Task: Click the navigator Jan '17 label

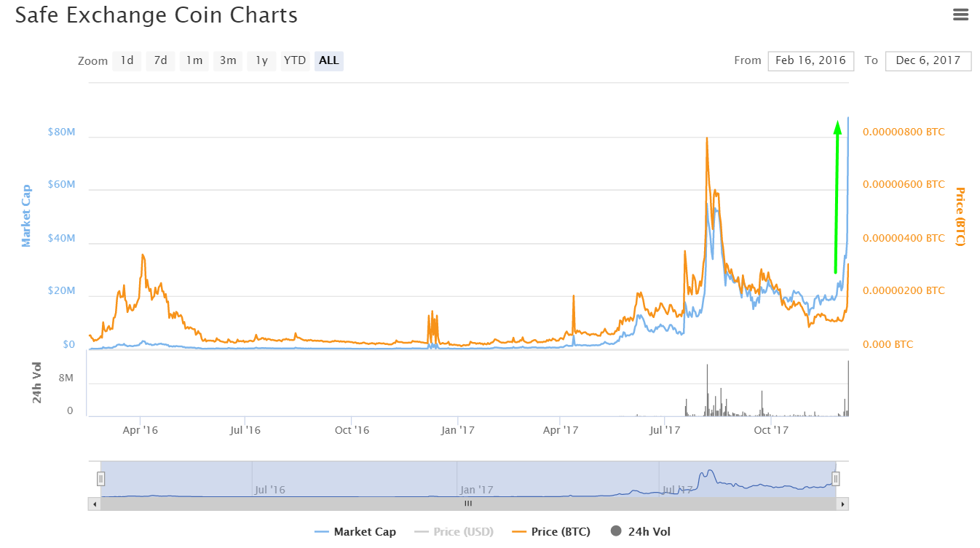Action: coord(476,490)
